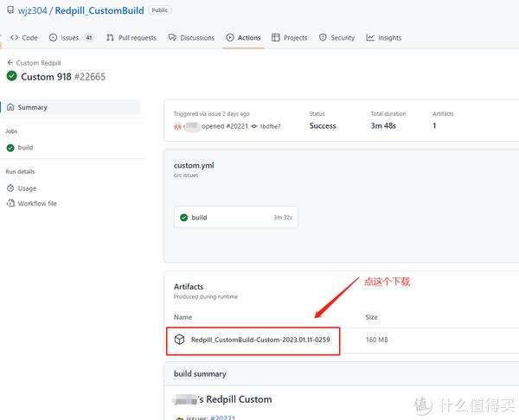The image size is (519, 420).
Task: Download Redpill_CustomBuild-Custom-2023.01.11-0259 artifact
Action: tap(260, 340)
